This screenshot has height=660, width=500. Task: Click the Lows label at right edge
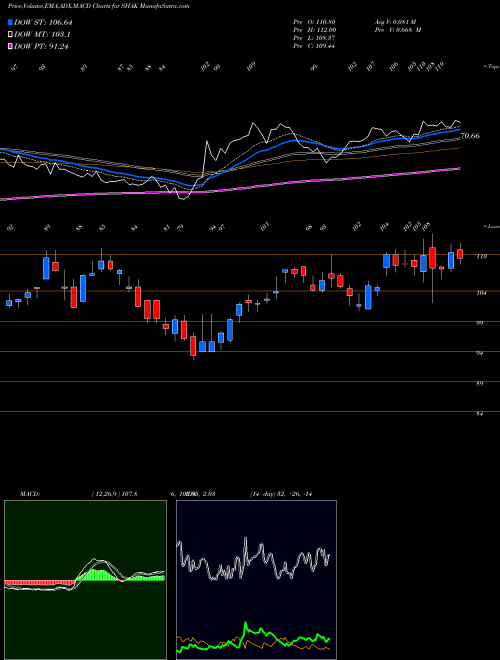(491, 226)
